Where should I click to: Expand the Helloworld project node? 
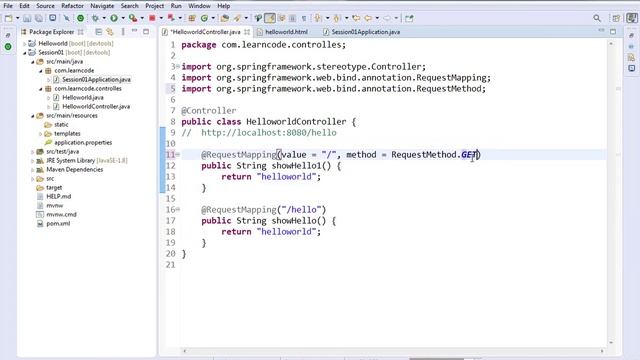tap(24, 43)
